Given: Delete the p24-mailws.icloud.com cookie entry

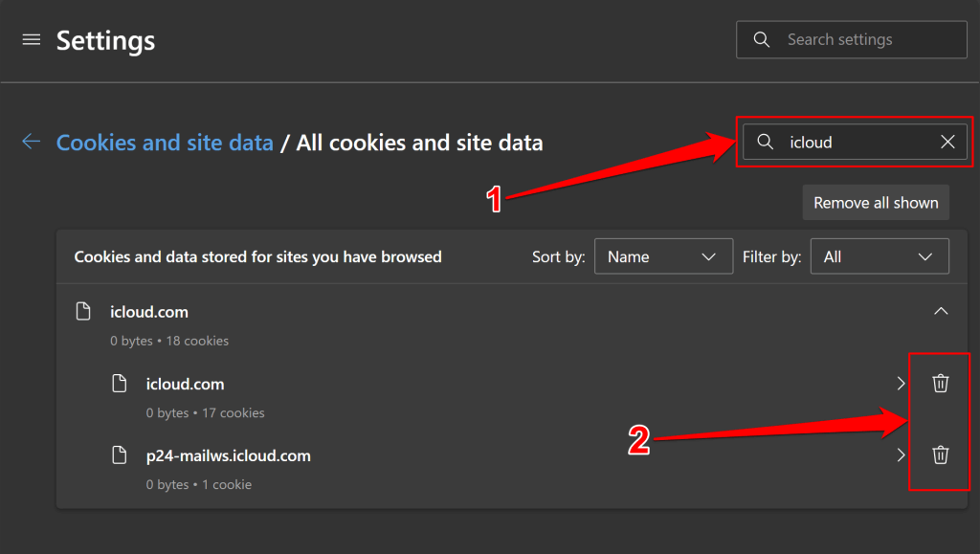Looking at the screenshot, I should point(941,455).
